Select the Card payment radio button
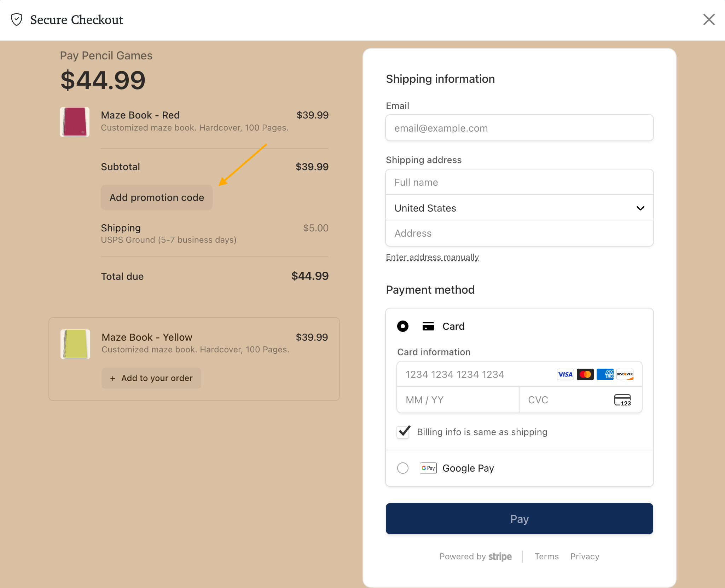 pos(402,326)
